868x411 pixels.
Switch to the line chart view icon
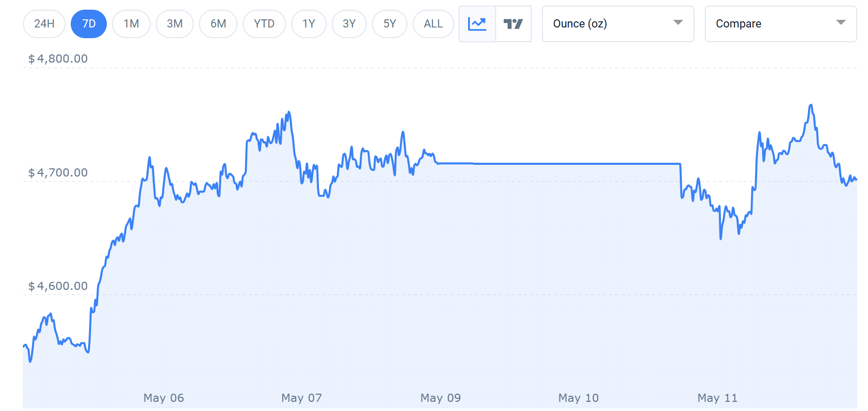(477, 24)
